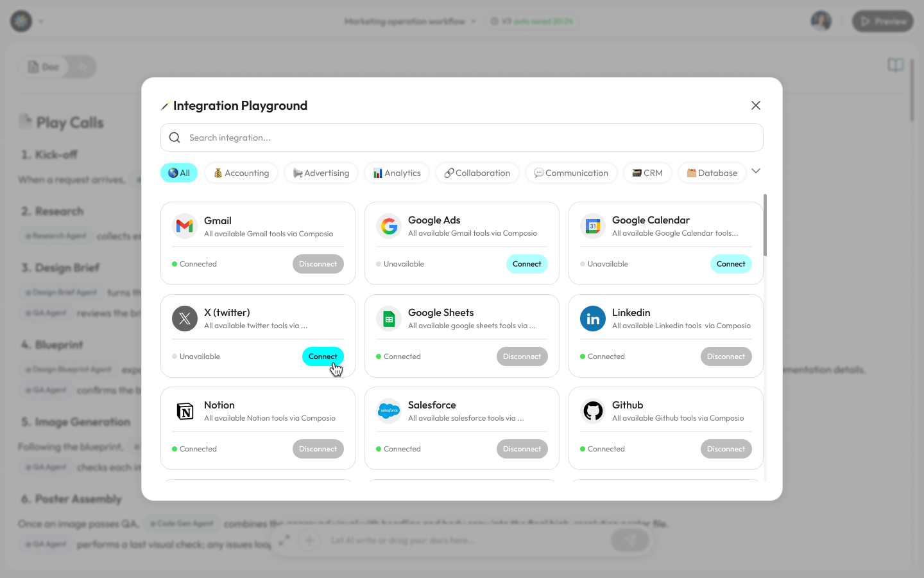Image resolution: width=924 pixels, height=578 pixels.
Task: Select the Analytics category tab
Action: (x=397, y=173)
